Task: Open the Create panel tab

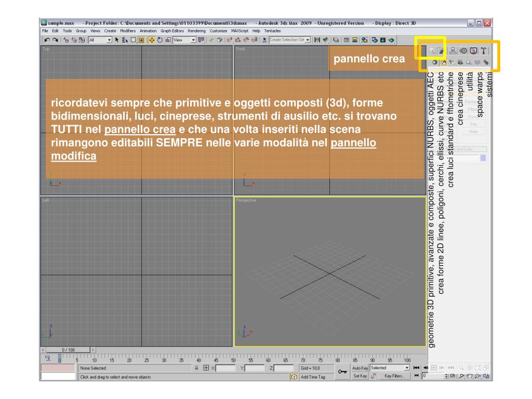Action: click(432, 50)
